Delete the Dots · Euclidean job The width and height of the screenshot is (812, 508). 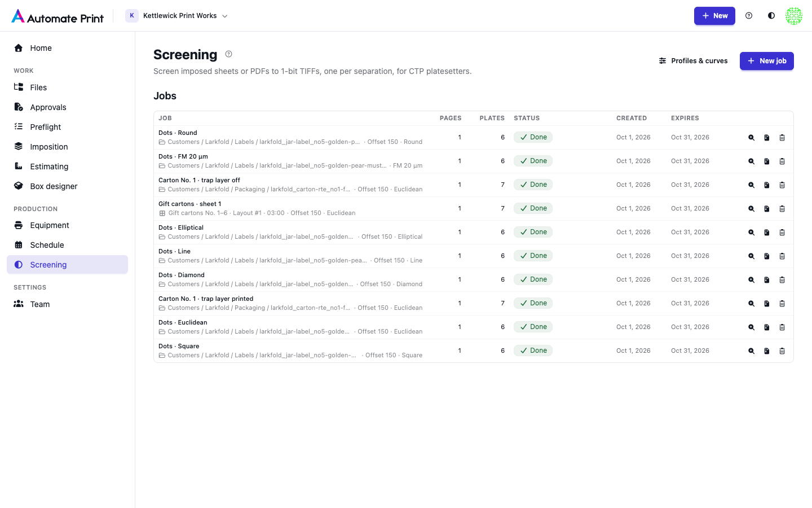click(782, 327)
